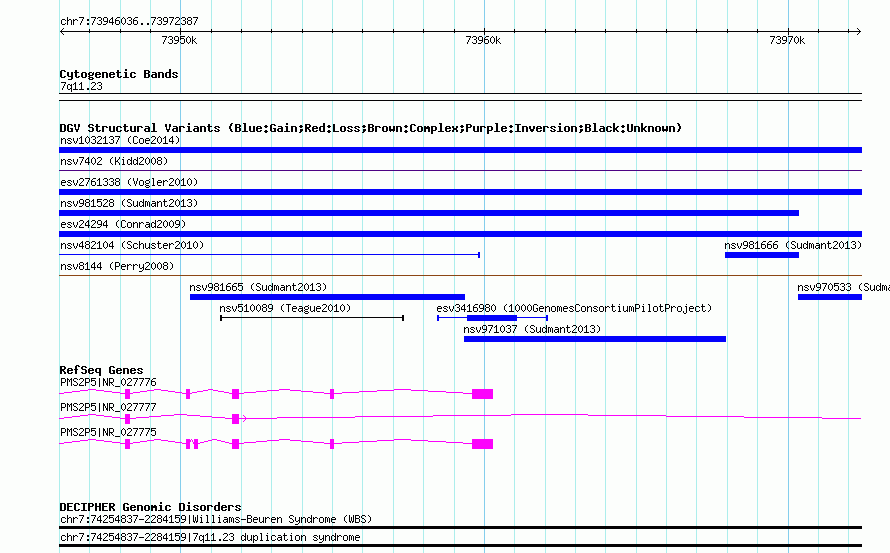
Task: Open label esv2761338 (Vogler2010)
Action: point(129,182)
